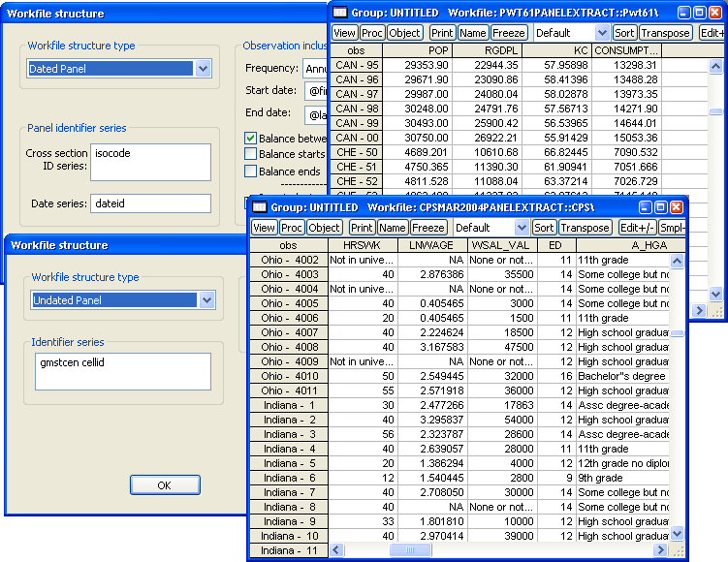Click the CPSMAR2004 group window title icon
Viewport: 728px width, 562px height.
pos(259,207)
